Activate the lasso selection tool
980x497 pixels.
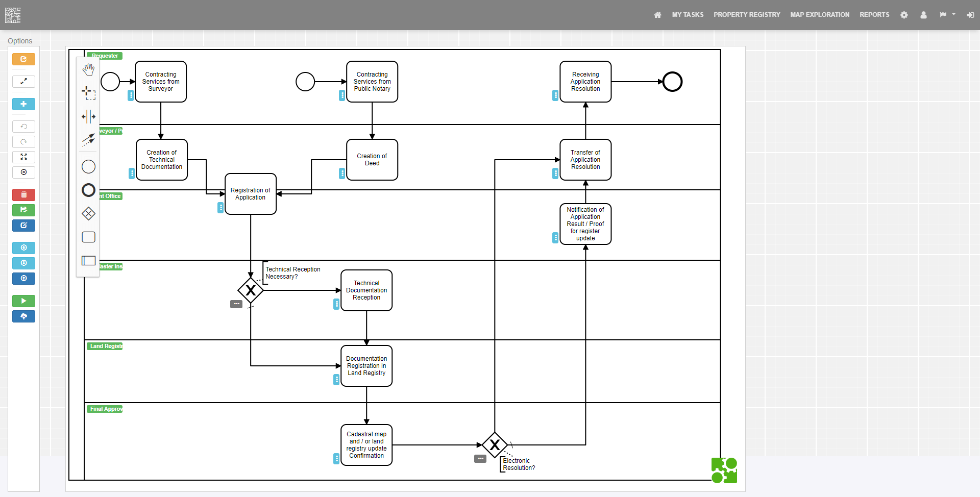[x=88, y=92]
